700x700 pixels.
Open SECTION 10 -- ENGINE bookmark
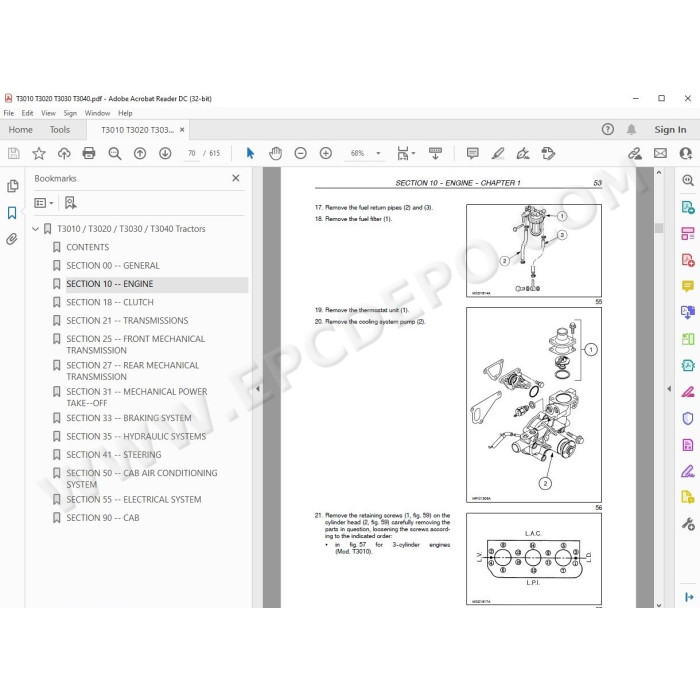(x=109, y=284)
